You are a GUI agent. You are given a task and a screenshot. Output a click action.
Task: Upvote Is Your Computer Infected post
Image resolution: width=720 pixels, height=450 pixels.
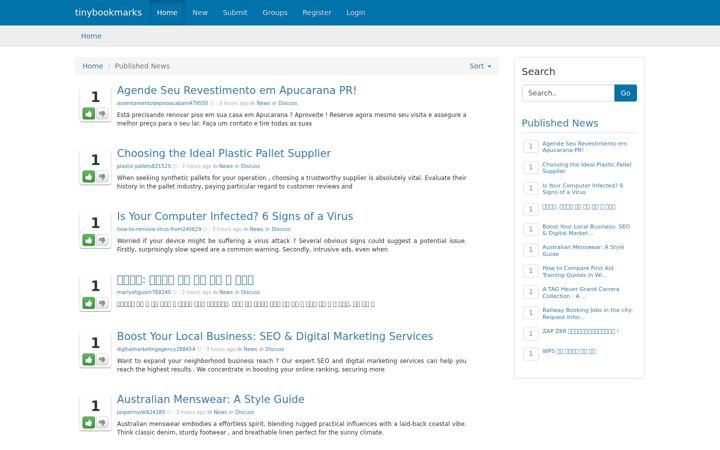pyautogui.click(x=89, y=240)
